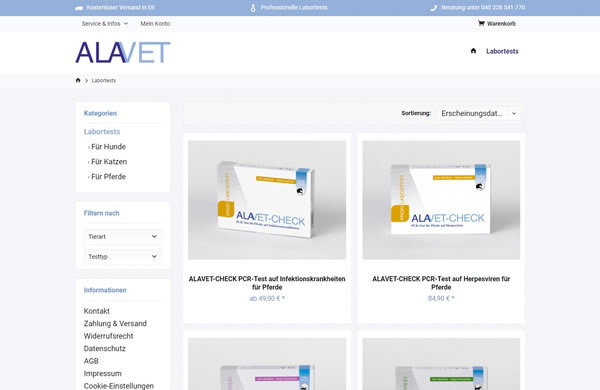Open the Für Hunde category
This screenshot has height=390, width=600.
(108, 147)
